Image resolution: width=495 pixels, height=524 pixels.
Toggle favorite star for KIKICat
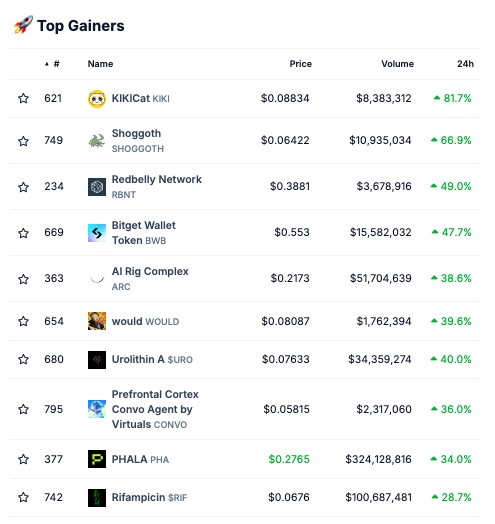coord(23,98)
